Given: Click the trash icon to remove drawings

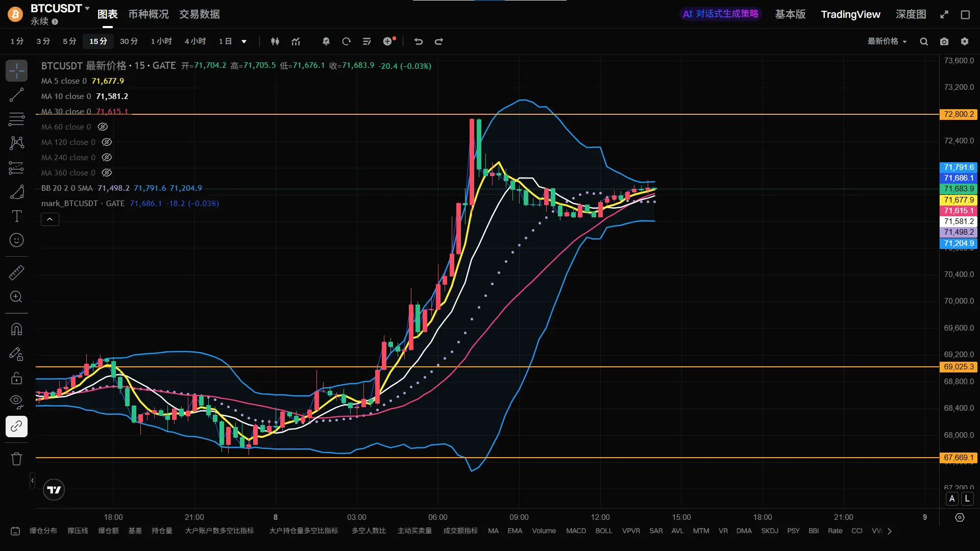Looking at the screenshot, I should click(16, 459).
